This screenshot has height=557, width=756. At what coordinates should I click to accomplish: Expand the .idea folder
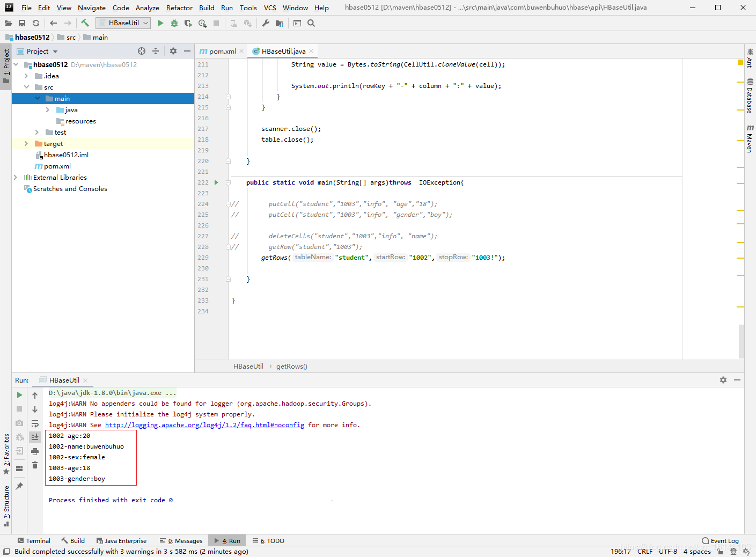click(x=26, y=76)
